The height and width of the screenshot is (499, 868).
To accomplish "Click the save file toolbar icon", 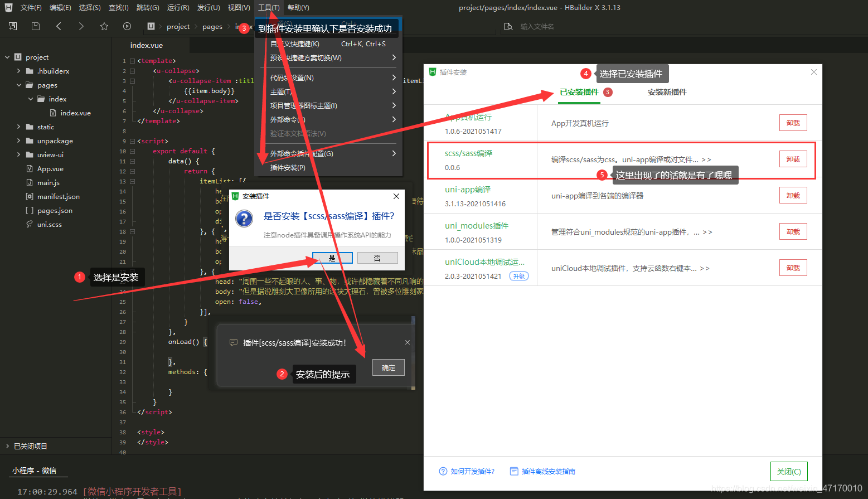I will coord(36,26).
